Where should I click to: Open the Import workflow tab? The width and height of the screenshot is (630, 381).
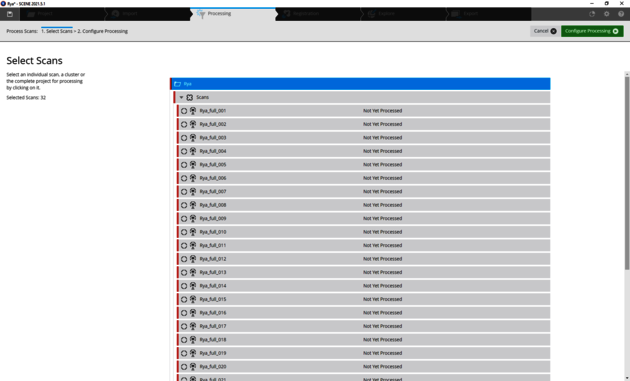(148, 14)
